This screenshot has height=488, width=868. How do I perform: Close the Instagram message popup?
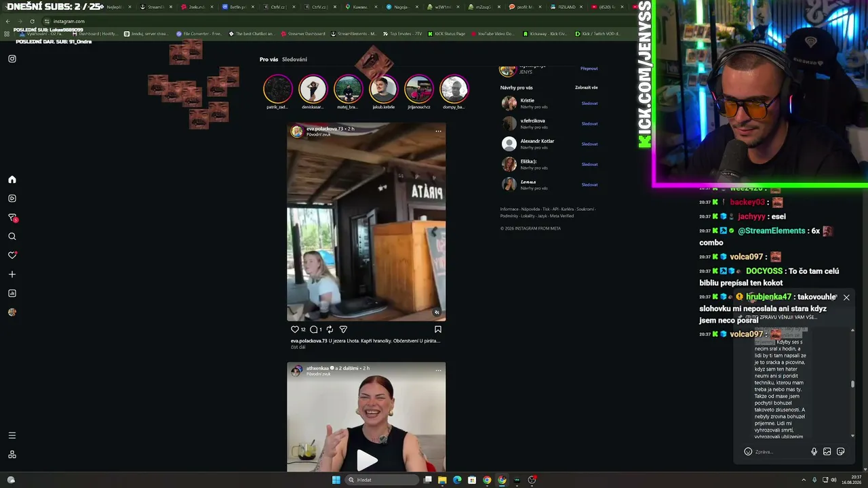click(x=846, y=298)
